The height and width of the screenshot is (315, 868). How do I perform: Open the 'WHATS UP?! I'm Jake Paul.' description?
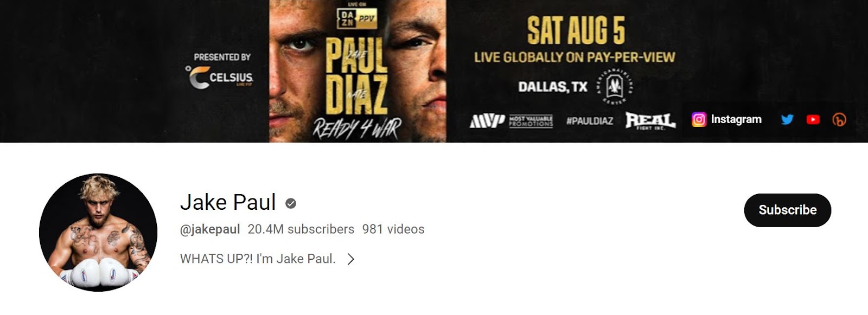[x=258, y=259]
